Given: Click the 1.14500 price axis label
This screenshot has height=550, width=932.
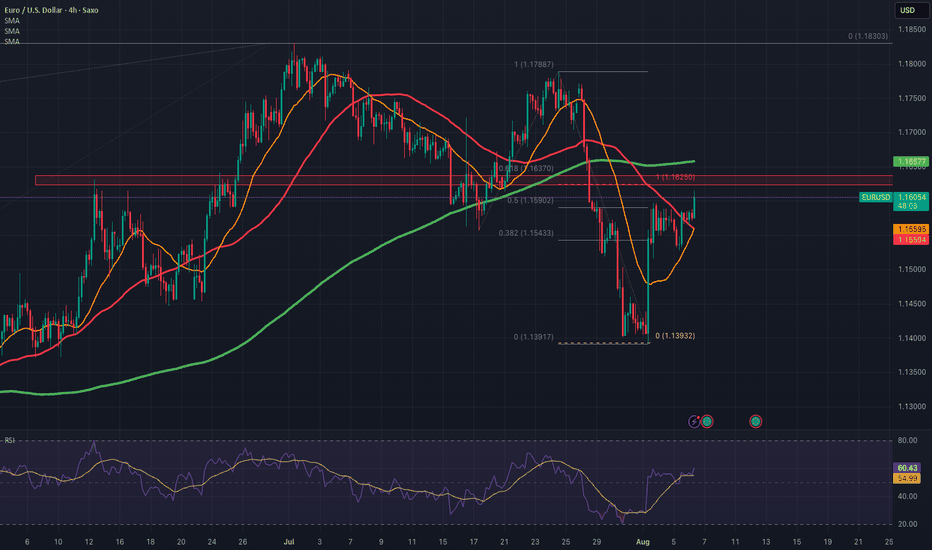Looking at the screenshot, I should pos(912,304).
